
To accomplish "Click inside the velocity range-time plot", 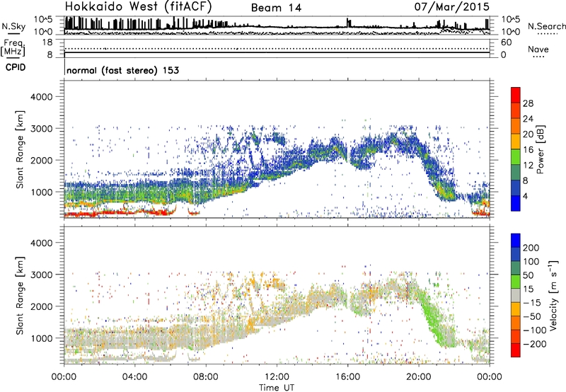I will coord(277,295).
